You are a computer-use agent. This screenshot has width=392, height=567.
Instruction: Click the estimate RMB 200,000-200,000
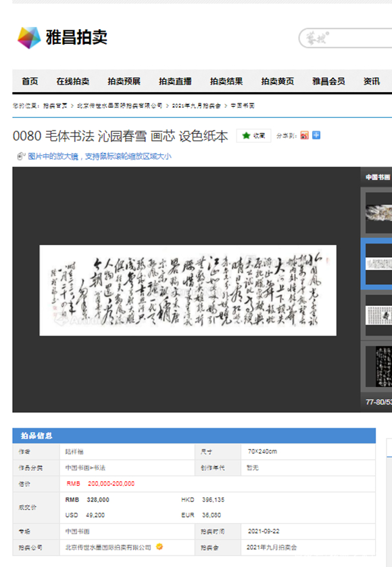click(101, 484)
